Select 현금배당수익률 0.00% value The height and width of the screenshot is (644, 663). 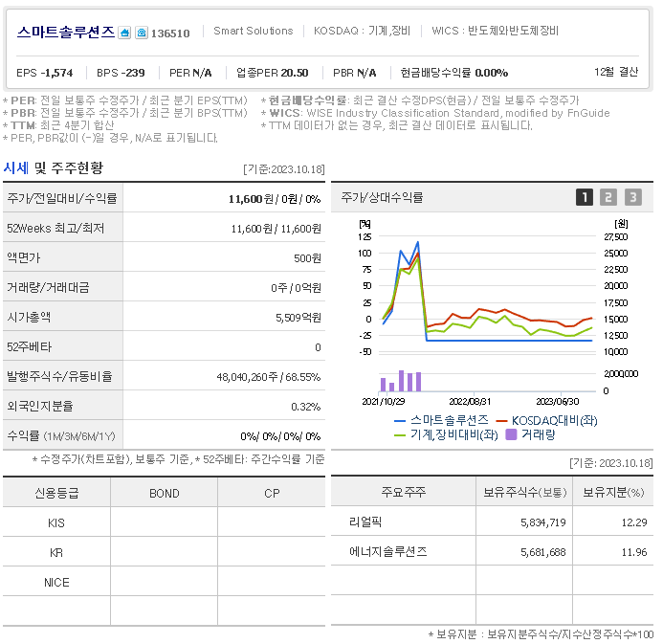[x=454, y=73]
